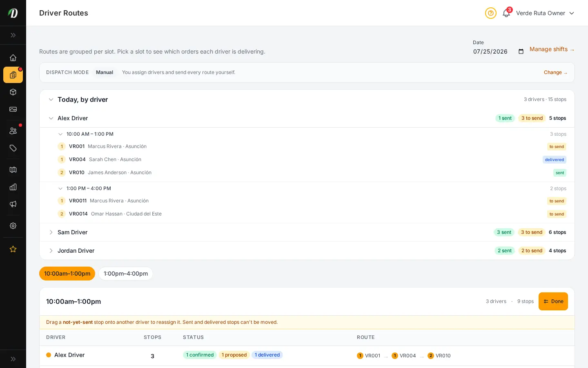Open the price tag icon in sidebar
Image resolution: width=588 pixels, height=368 pixels.
pyautogui.click(x=13, y=148)
